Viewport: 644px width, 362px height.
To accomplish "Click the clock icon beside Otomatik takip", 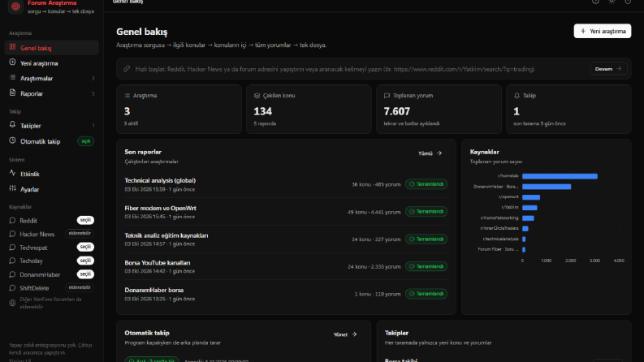I will [x=13, y=140].
